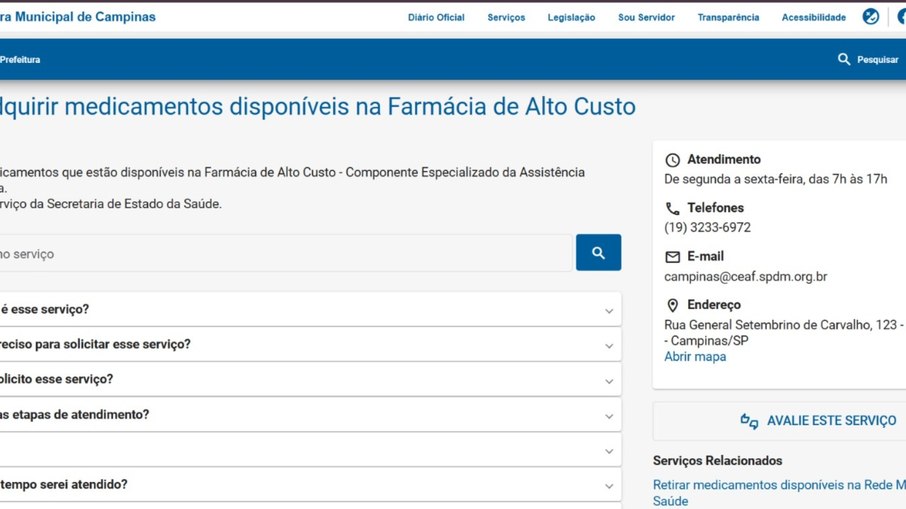Open the Transparência menu item
Screen dimensions: 906x509
728,17
